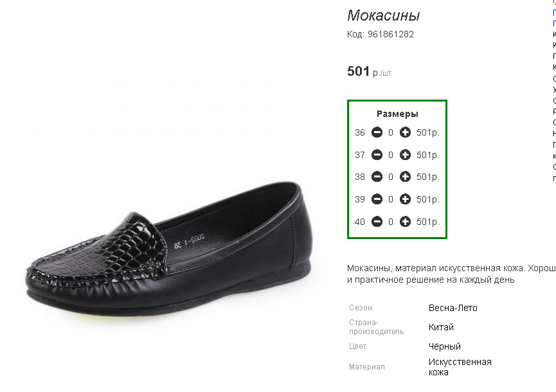Decrease quantity for size 36
556x392 pixels.
(x=377, y=132)
